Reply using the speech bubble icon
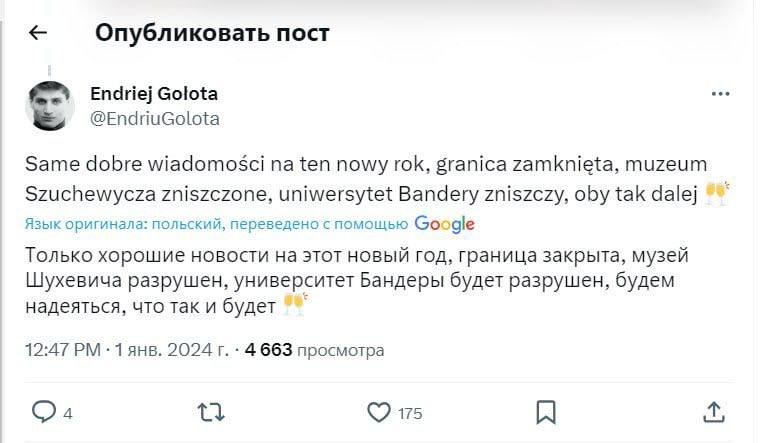Image resolution: width=768 pixels, height=443 pixels. point(44,412)
